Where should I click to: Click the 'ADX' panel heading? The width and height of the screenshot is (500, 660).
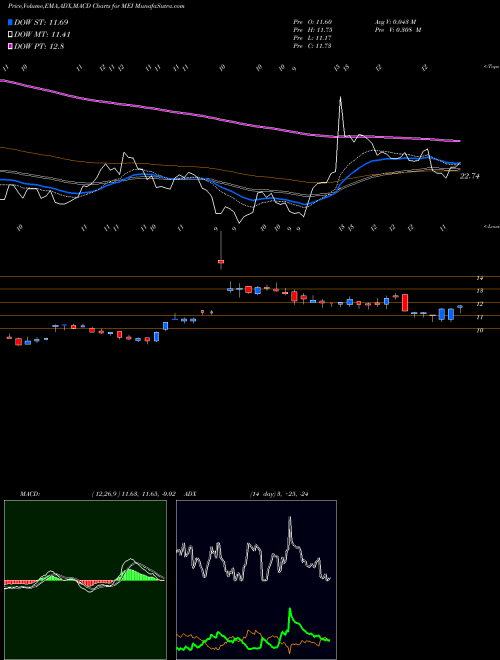pyautogui.click(x=191, y=494)
